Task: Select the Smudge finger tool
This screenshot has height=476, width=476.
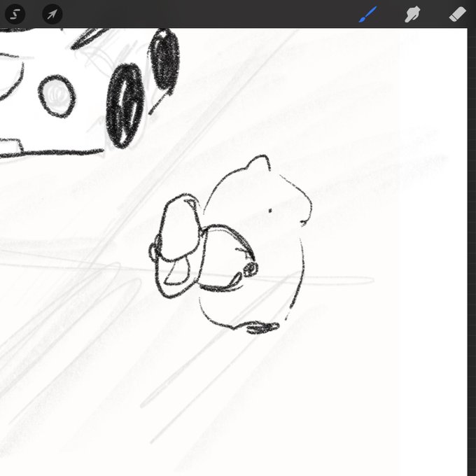Action: (412, 14)
